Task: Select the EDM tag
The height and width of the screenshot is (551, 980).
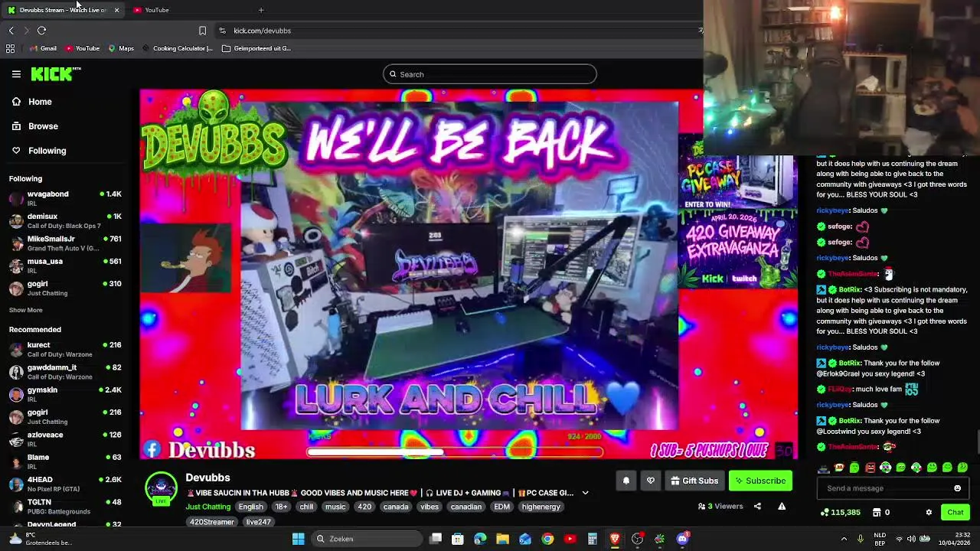Action: [x=501, y=507]
